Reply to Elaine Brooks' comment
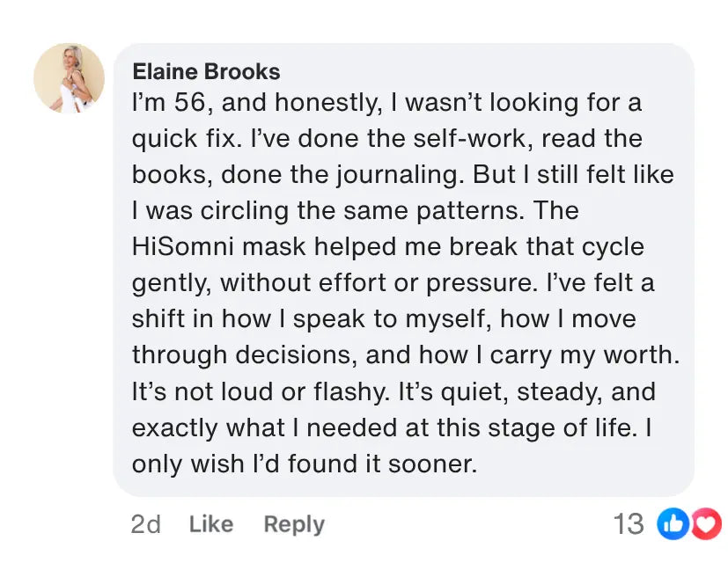This screenshot has width=728, height=577. tap(294, 524)
